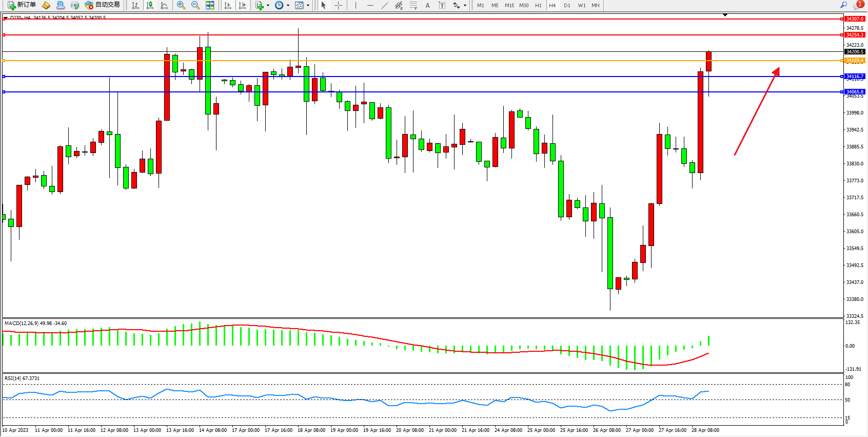The width and height of the screenshot is (868, 437).
Task: Open the indicators list dropdown arrow
Action: tap(268, 6)
